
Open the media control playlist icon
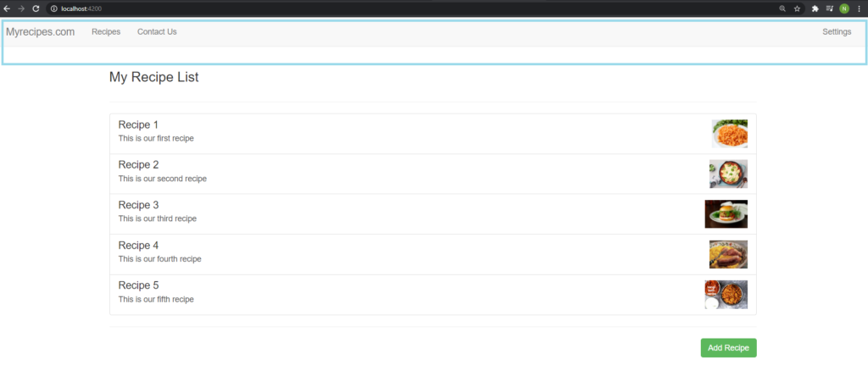pos(829,8)
